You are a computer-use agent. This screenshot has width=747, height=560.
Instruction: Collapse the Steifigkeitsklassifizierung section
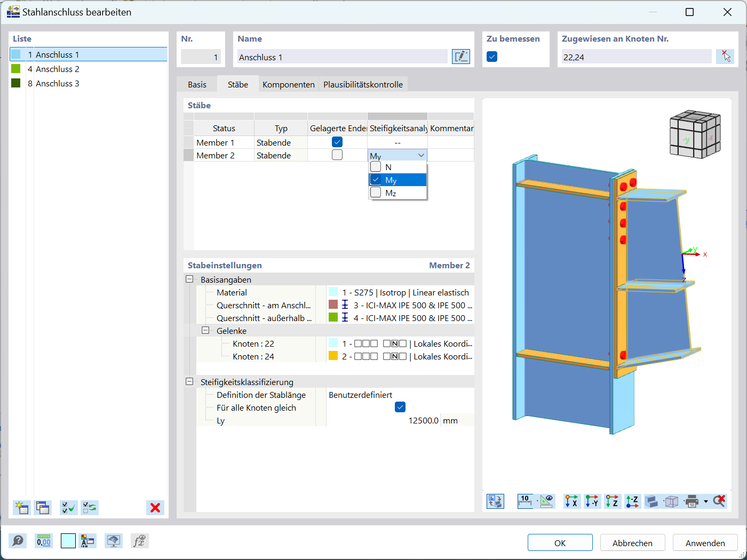[x=189, y=382]
